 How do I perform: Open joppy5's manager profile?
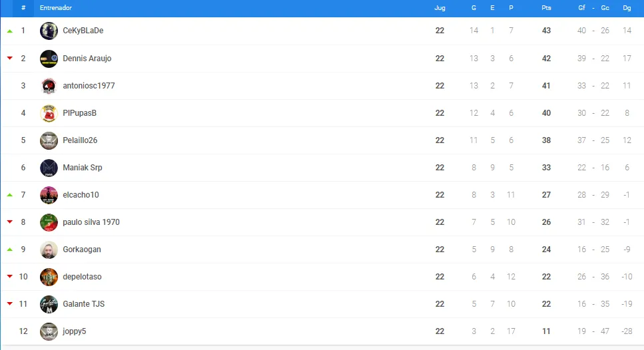click(x=75, y=331)
